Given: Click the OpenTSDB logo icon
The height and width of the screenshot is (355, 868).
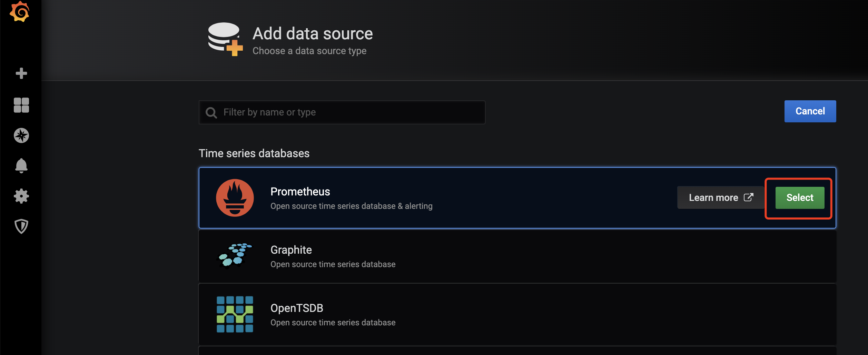Looking at the screenshot, I should [x=235, y=314].
